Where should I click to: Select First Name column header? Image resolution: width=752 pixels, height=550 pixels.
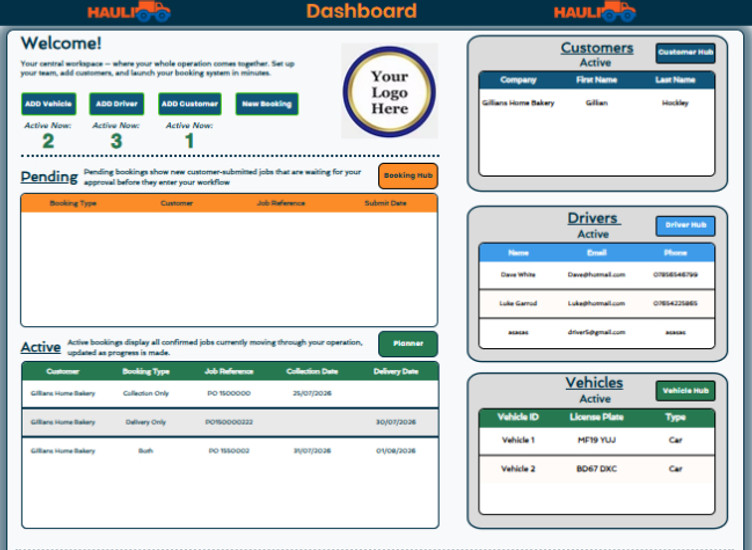[597, 80]
